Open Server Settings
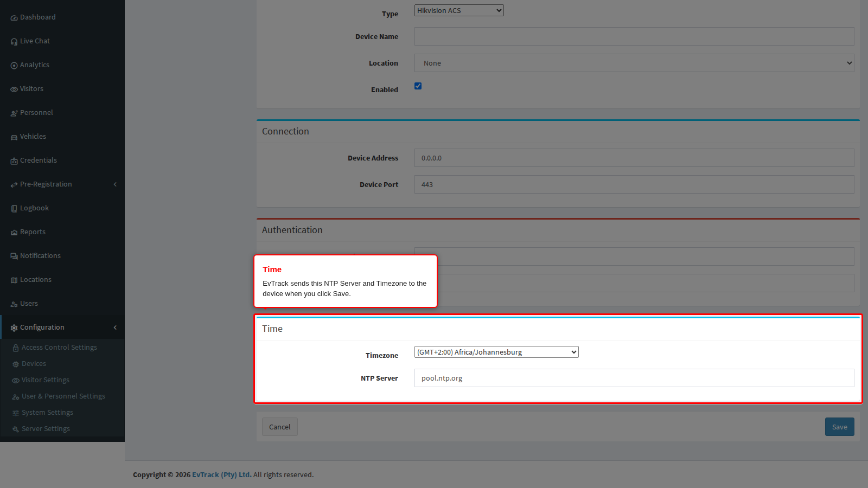The width and height of the screenshot is (868, 488). click(46, 429)
